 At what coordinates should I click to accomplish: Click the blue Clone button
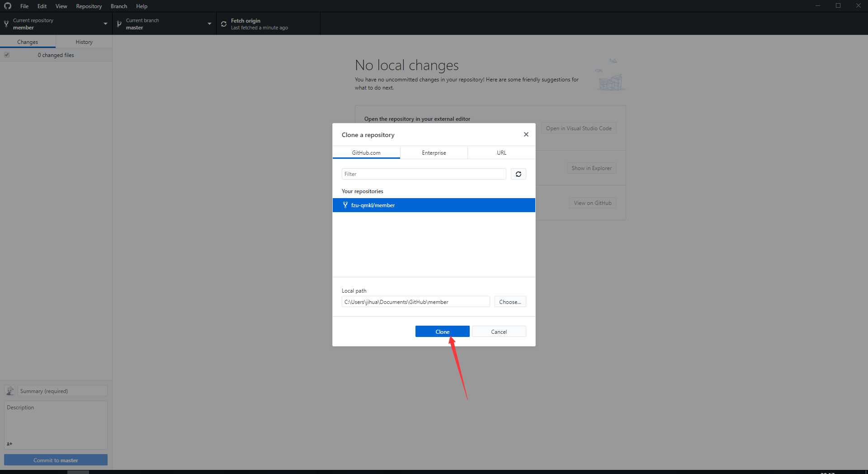tap(443, 332)
